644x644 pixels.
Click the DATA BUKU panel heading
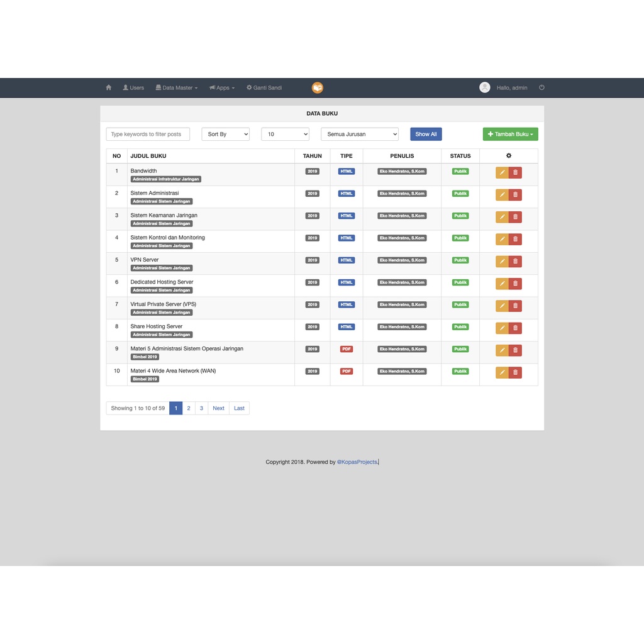tap(322, 113)
